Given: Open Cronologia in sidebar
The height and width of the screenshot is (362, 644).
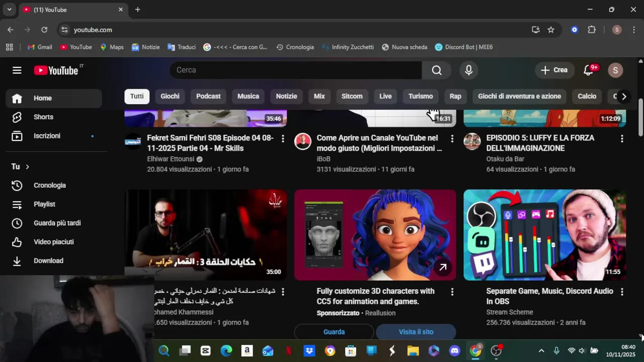Looking at the screenshot, I should (x=54, y=186).
